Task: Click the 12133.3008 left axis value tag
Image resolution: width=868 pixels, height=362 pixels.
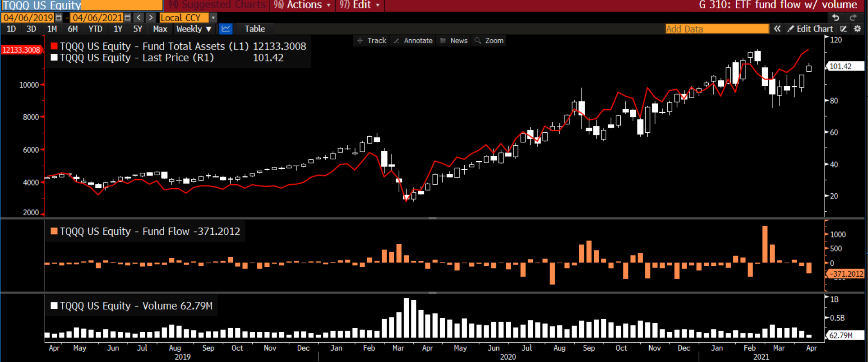Action: (x=21, y=50)
